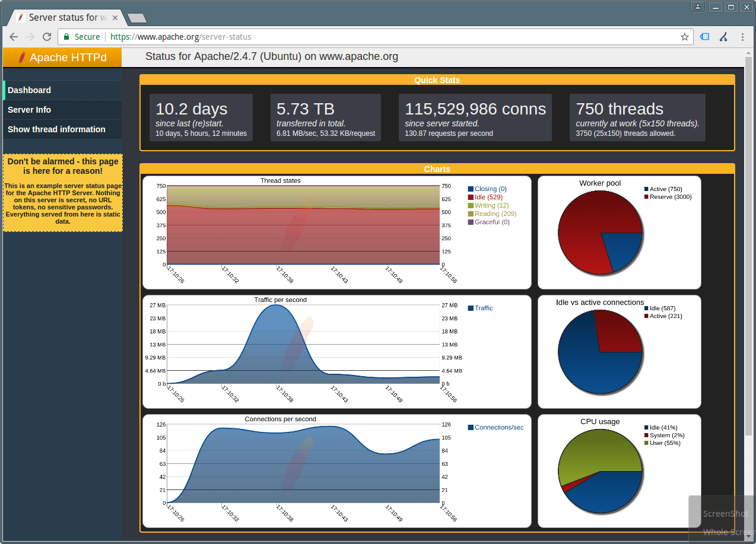Open a new tab with the new tab button

coord(137,18)
